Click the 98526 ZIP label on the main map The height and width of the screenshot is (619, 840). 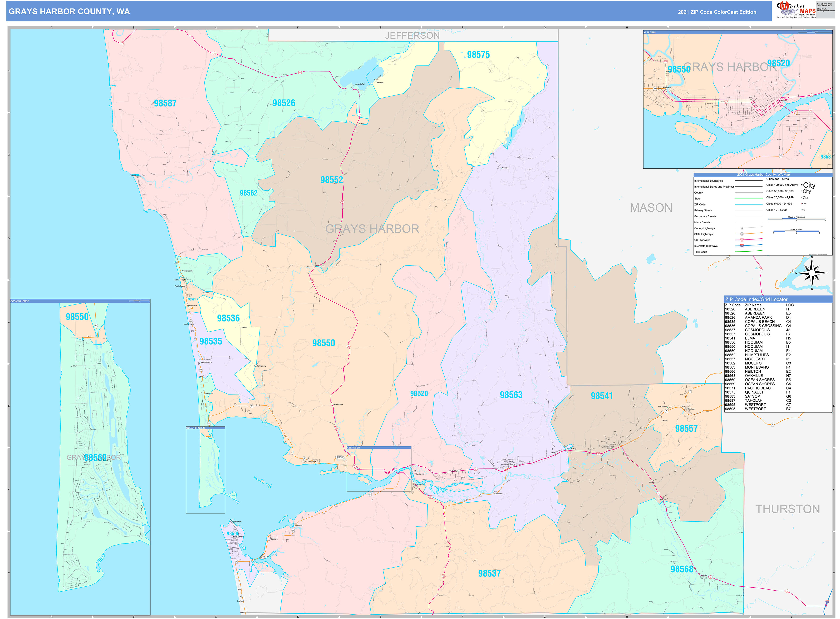pos(284,103)
